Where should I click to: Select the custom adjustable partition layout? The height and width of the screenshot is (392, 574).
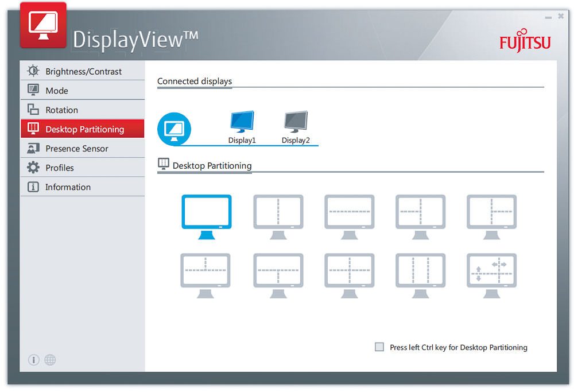(492, 275)
